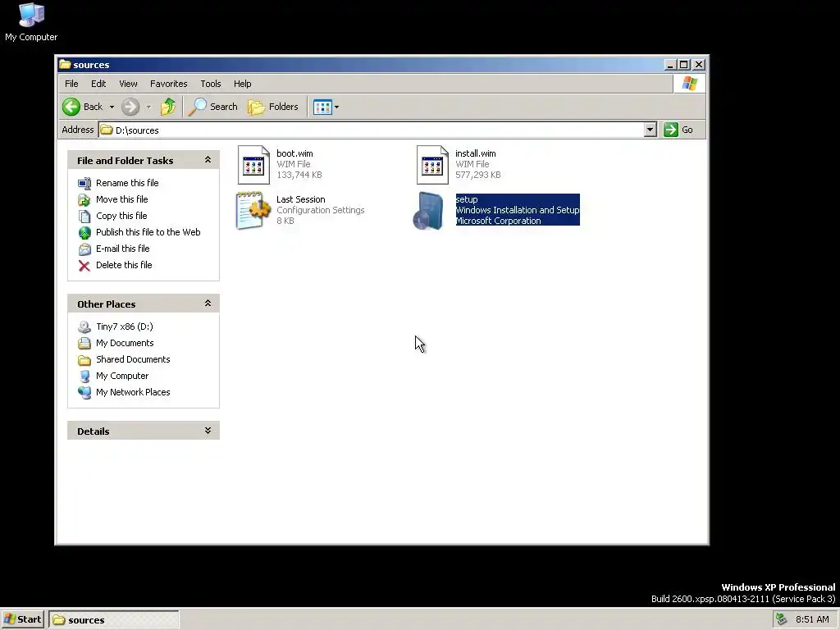840x630 pixels.
Task: Go to My Documents link
Action: point(125,343)
